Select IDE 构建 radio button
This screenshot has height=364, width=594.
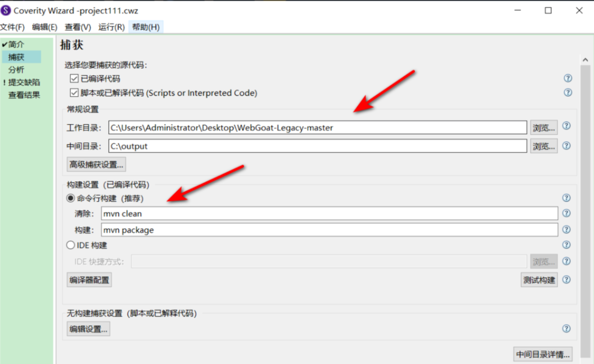pos(70,245)
